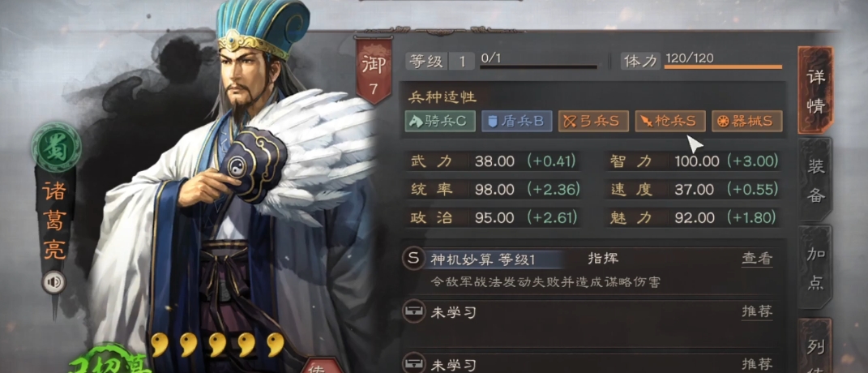This screenshot has height=373, width=868.
Task: Tap the green 蜀 faction emblem
Action: pos(56,148)
